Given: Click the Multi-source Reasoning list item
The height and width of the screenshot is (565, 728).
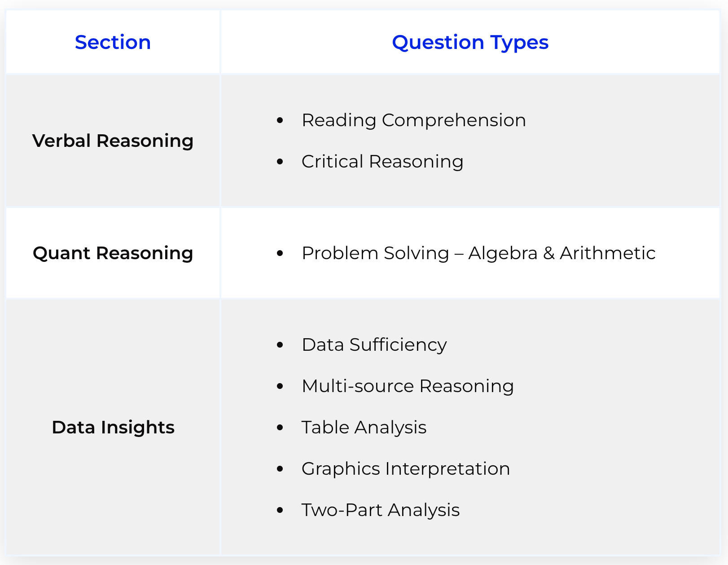Looking at the screenshot, I should (408, 386).
